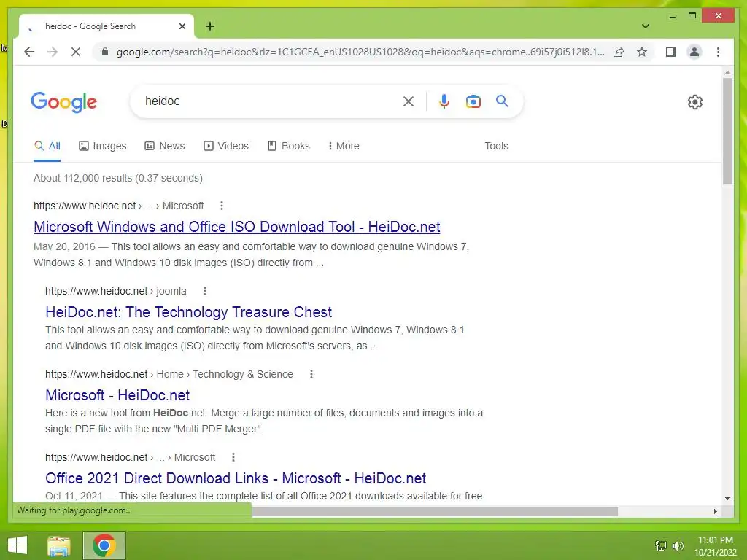Click the scroll down arrow
Viewport: 747px width, 560px height.
pyautogui.click(x=727, y=499)
